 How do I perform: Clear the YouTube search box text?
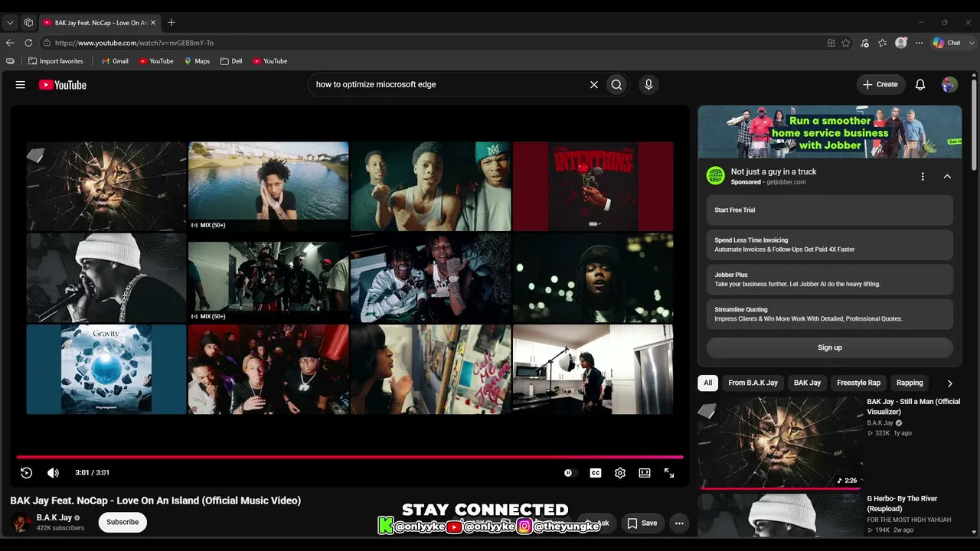593,85
